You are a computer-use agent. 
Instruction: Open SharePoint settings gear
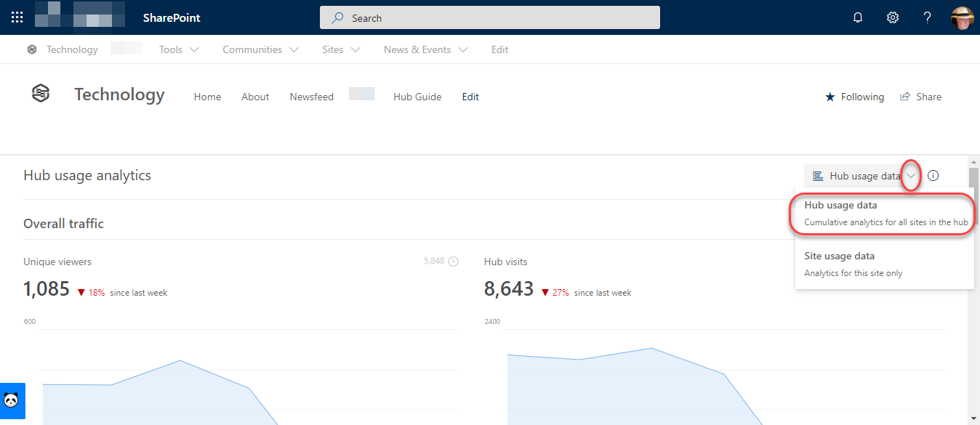(x=892, y=17)
